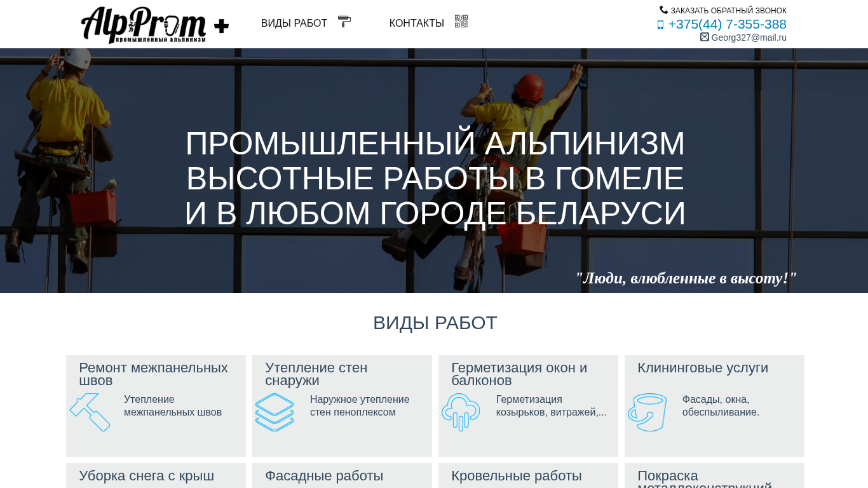Open the Ремонт межпанельных швов heading

click(x=153, y=374)
